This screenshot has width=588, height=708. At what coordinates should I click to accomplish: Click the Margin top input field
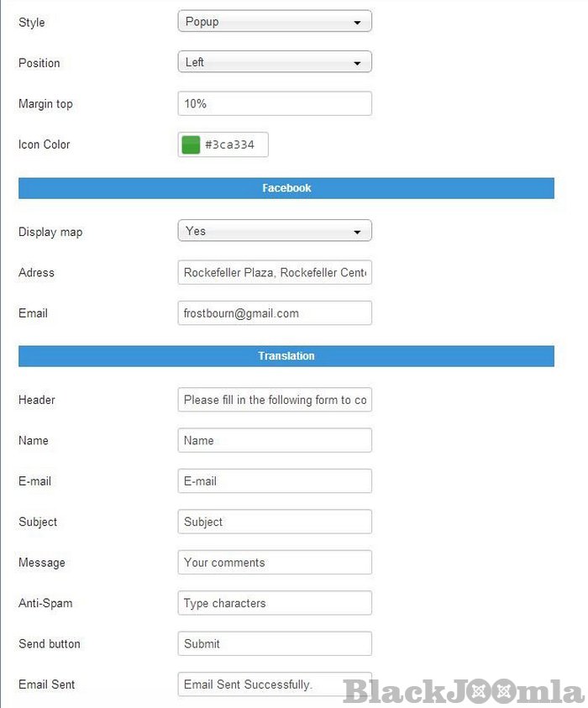275,103
